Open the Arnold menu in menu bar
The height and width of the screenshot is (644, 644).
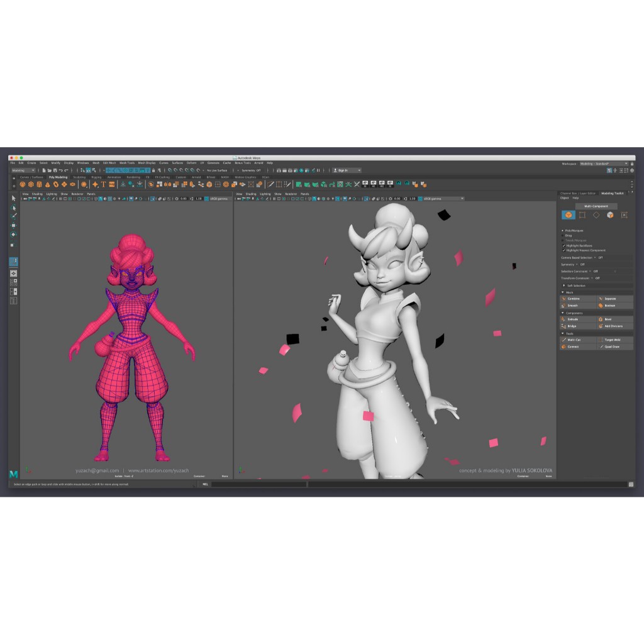pos(258,163)
